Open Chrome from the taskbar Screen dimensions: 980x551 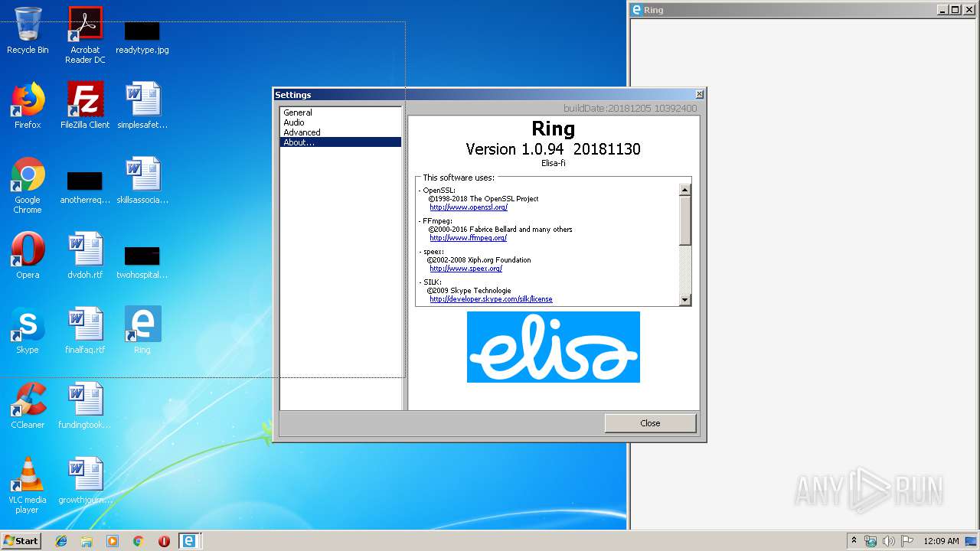(x=139, y=541)
